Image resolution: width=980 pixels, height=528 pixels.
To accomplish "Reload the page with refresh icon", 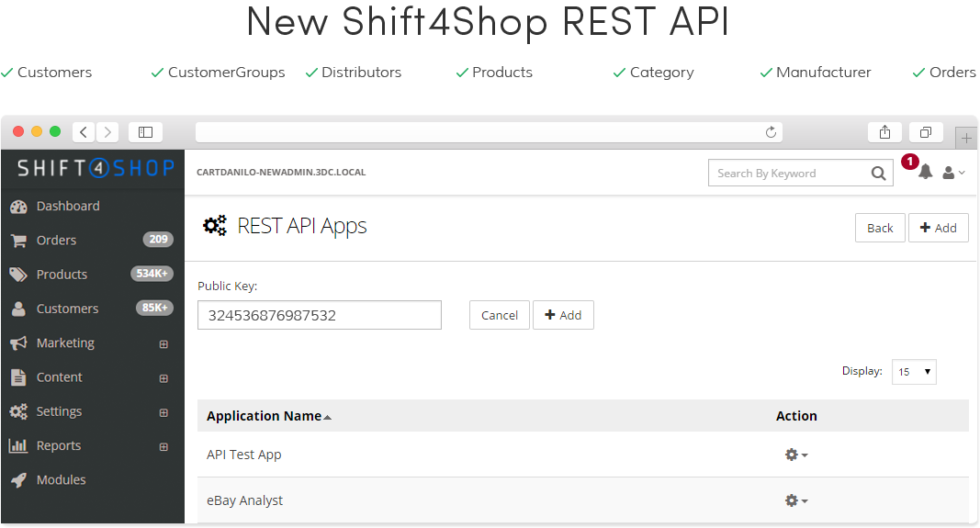I will (772, 132).
